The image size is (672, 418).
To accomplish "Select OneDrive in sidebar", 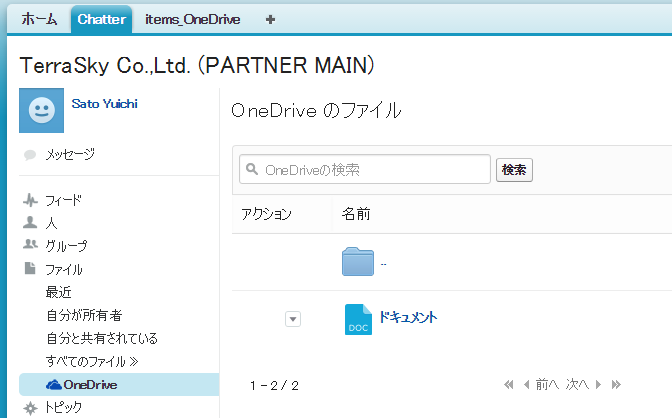I will 119,385.
